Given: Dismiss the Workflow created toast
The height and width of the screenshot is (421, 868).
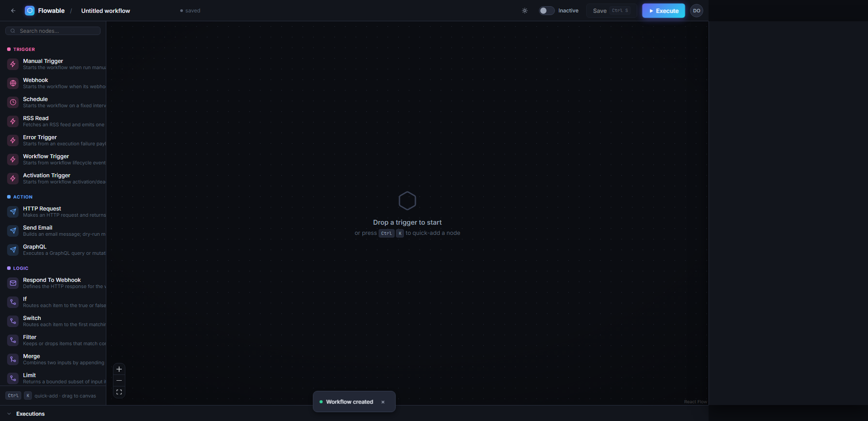Looking at the screenshot, I should point(383,402).
